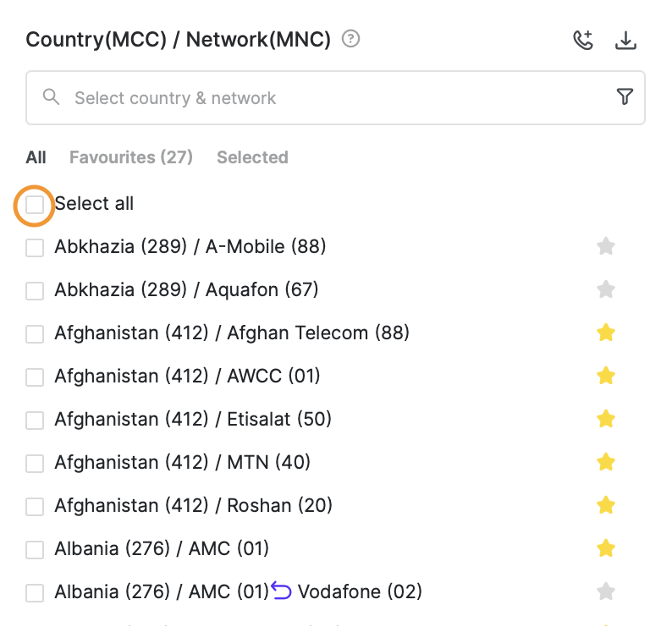The height and width of the screenshot is (638, 672).
Task: Click the download icon
Action: (x=625, y=41)
